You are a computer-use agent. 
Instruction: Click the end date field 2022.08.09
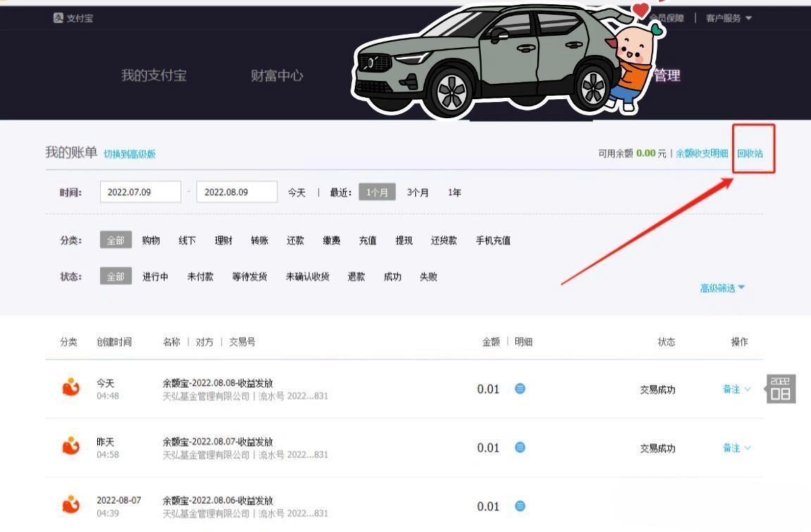237,192
